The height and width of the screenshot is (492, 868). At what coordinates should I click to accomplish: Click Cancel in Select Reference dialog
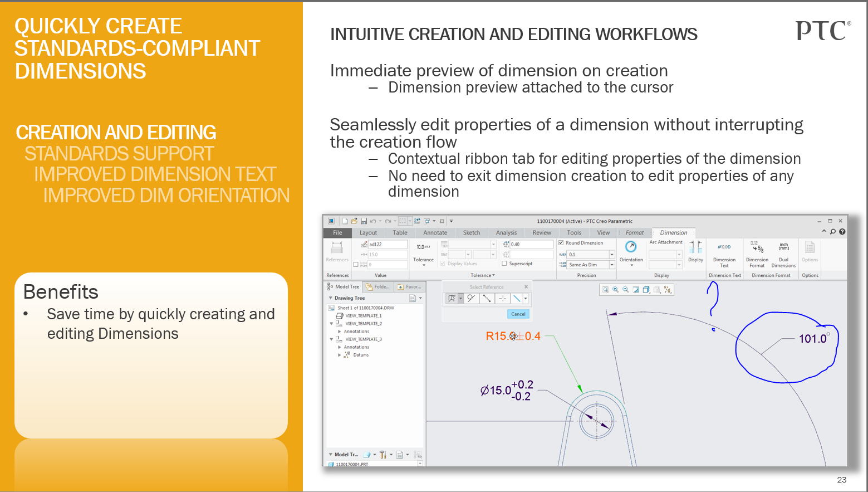[518, 314]
